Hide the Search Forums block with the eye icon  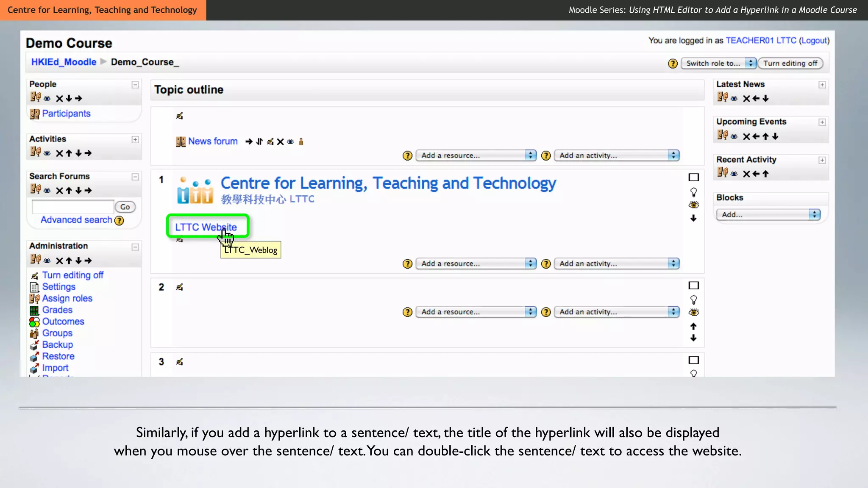click(x=47, y=191)
